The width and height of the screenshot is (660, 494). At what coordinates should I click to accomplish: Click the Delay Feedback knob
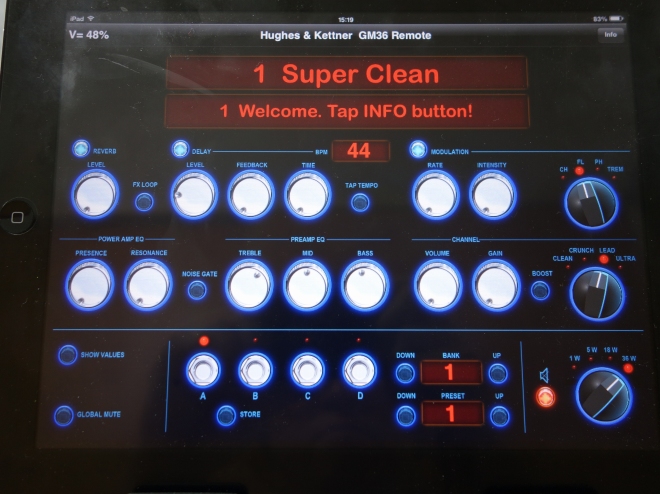[x=251, y=195]
